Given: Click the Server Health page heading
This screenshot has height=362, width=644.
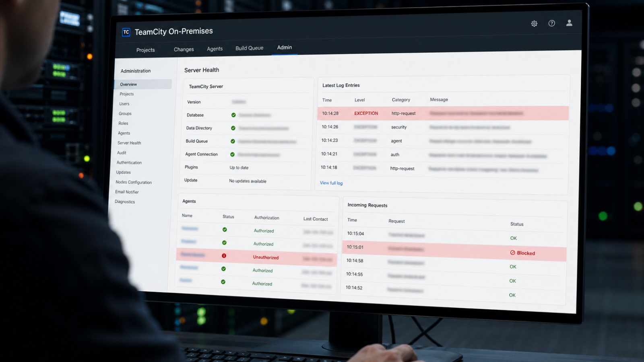Looking at the screenshot, I should (x=202, y=70).
